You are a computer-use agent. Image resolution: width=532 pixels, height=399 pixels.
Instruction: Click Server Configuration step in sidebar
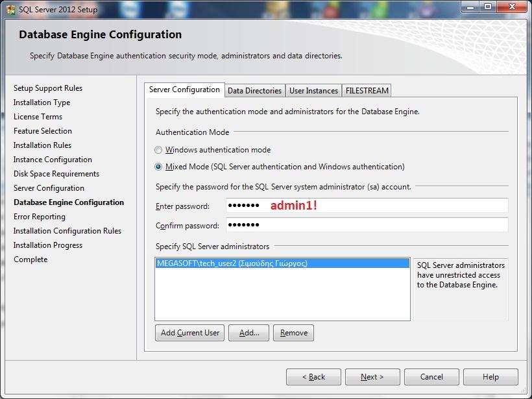pos(49,188)
